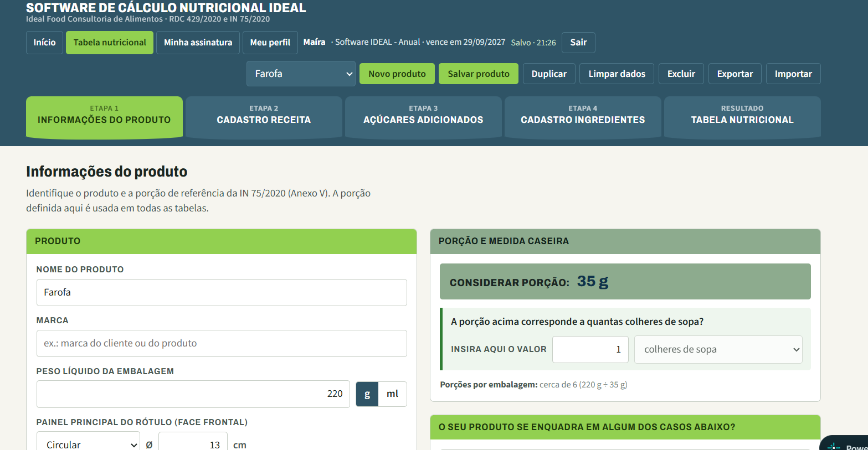
Task: Edit the Peso líquido da embalagem value
Action: pyautogui.click(x=193, y=394)
